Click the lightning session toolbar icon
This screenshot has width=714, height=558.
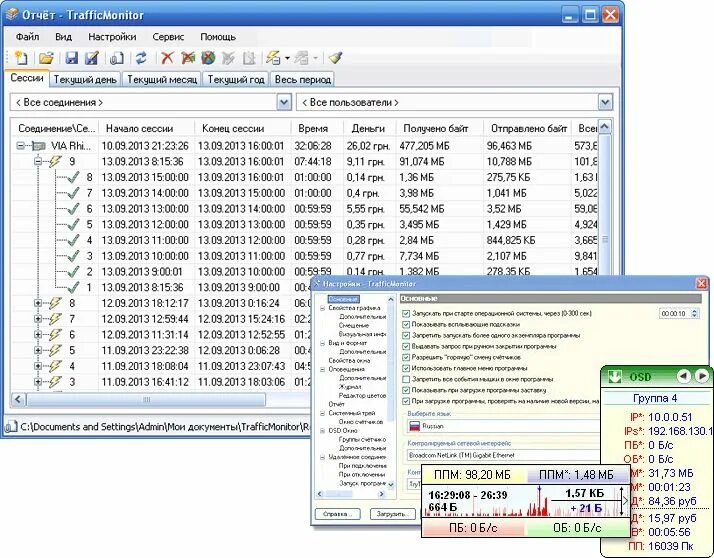273,58
